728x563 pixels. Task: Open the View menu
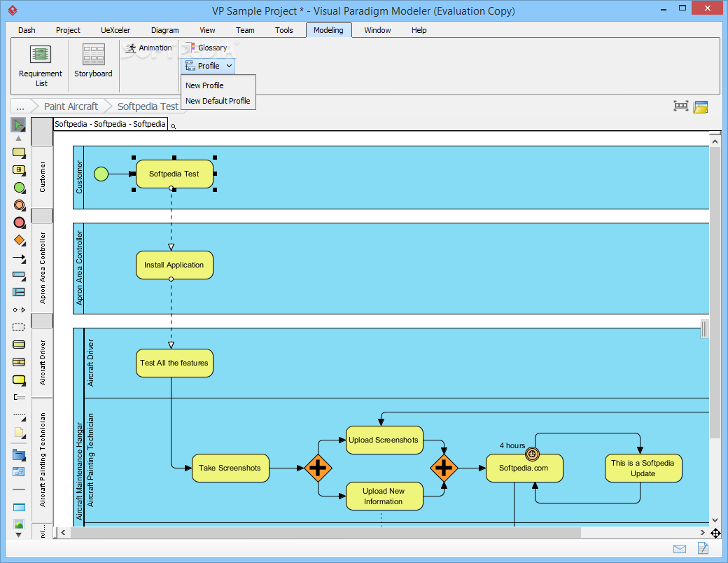207,30
